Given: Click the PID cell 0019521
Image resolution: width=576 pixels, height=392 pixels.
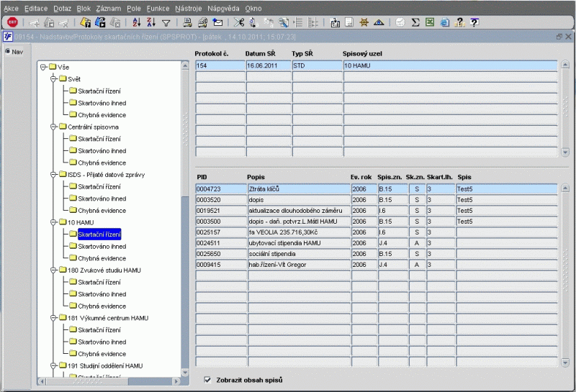Looking at the screenshot, I should point(221,211).
